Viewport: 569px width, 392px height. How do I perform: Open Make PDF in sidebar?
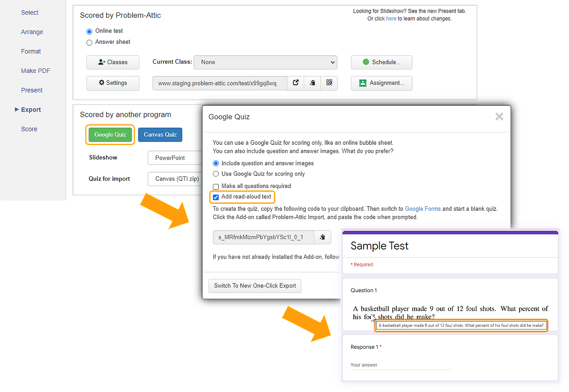tap(36, 71)
